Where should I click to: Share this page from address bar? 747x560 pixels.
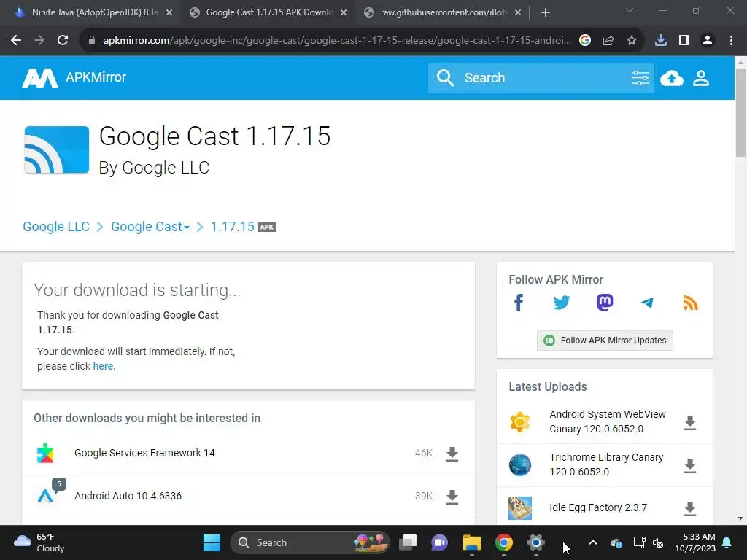[608, 41]
